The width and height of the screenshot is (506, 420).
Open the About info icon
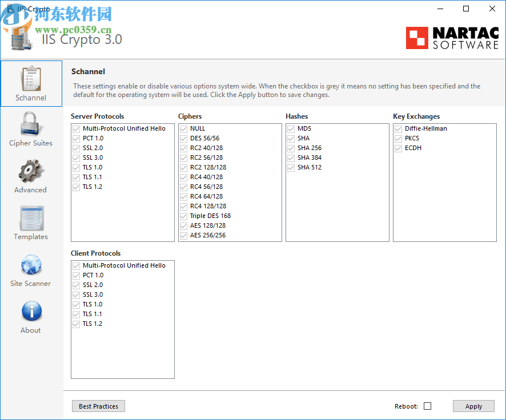click(31, 311)
